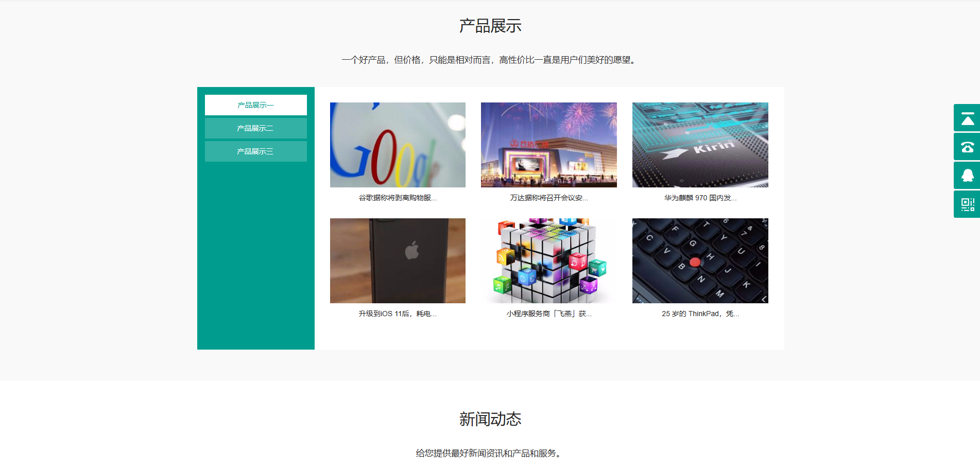Open the black iPhone image
The width and height of the screenshot is (980, 467).
pyautogui.click(x=398, y=261)
